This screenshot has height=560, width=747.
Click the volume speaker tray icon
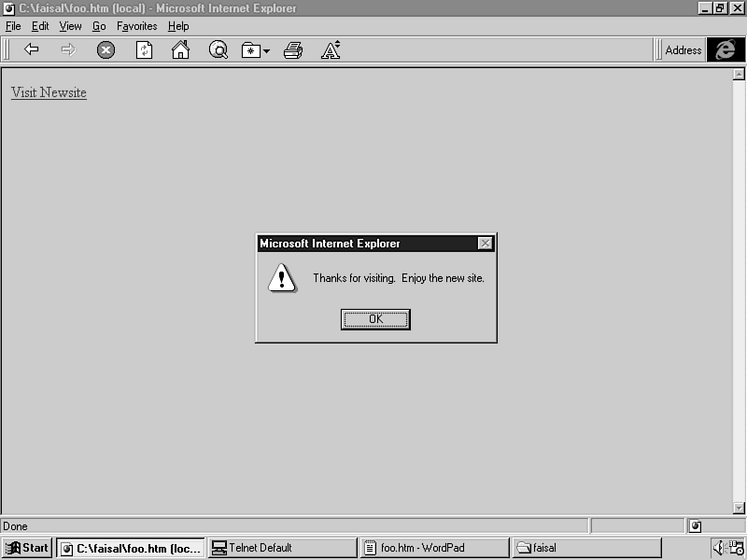(718, 548)
